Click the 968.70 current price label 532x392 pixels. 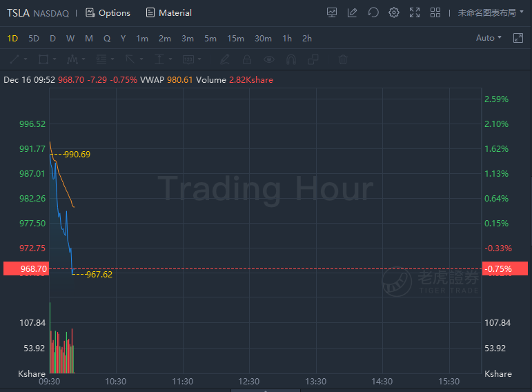[x=26, y=268]
